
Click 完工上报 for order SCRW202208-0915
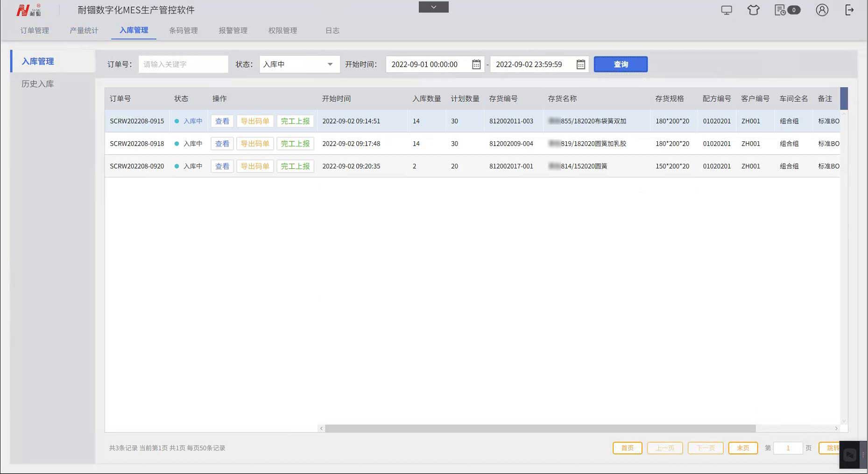coord(295,121)
